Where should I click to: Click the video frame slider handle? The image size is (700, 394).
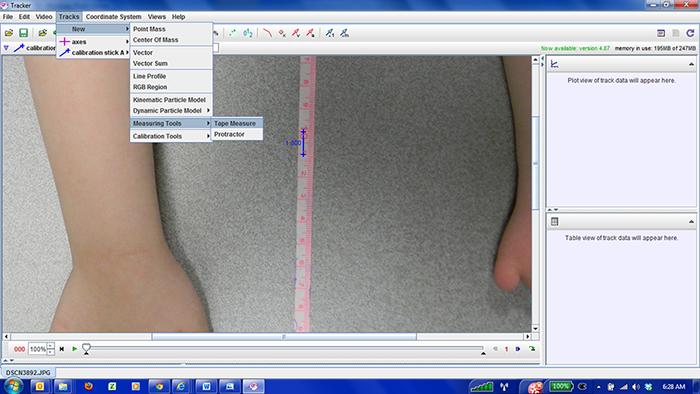pos(86,348)
